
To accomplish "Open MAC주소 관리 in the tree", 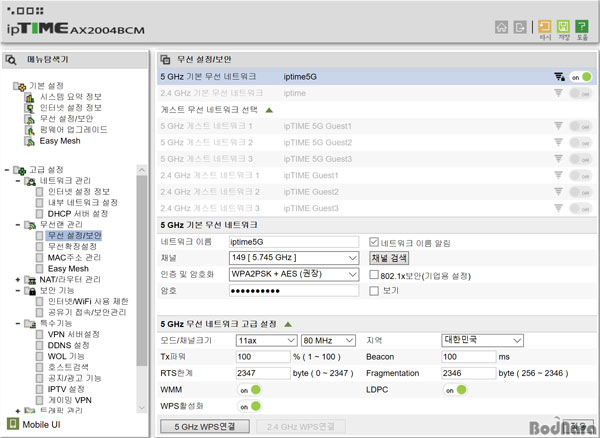I will pyautogui.click(x=74, y=258).
